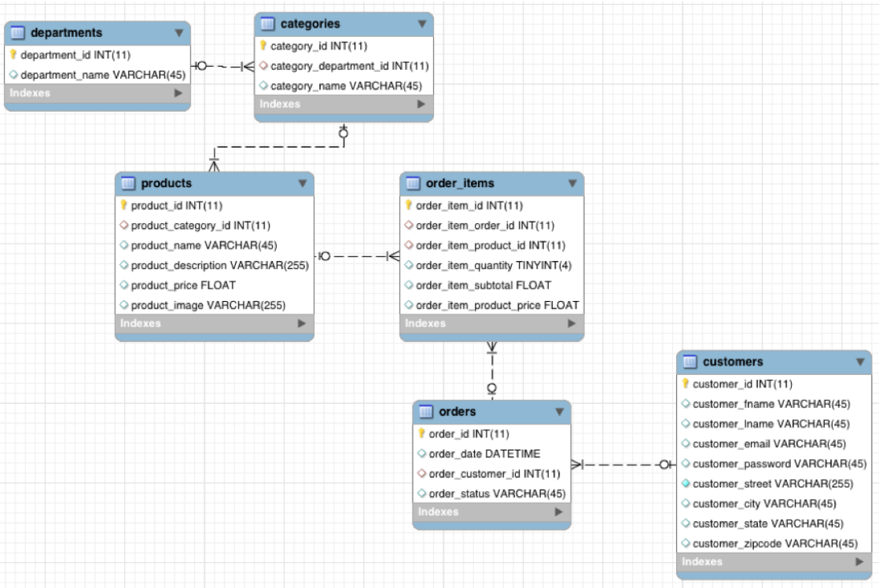The width and height of the screenshot is (879, 588).
Task: Expand the Indexes section of orders
Action: click(558, 512)
